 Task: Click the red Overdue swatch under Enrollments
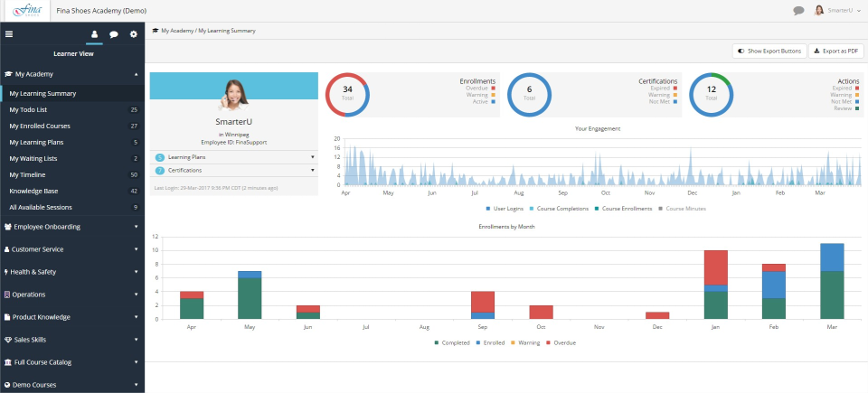click(x=494, y=88)
